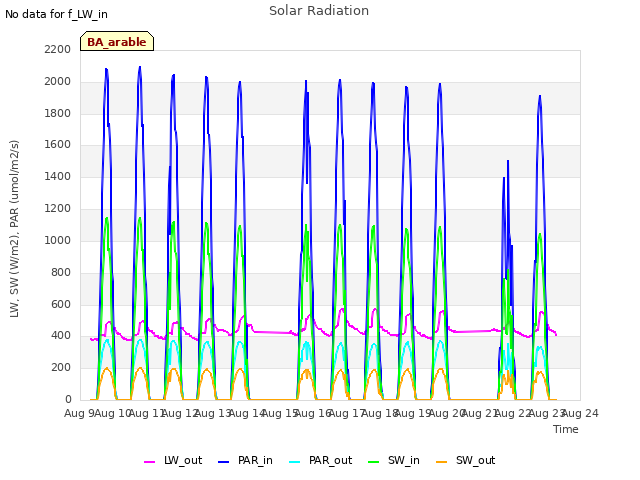
Task: Toggle the LW_out legend entry
Action: (x=173, y=460)
